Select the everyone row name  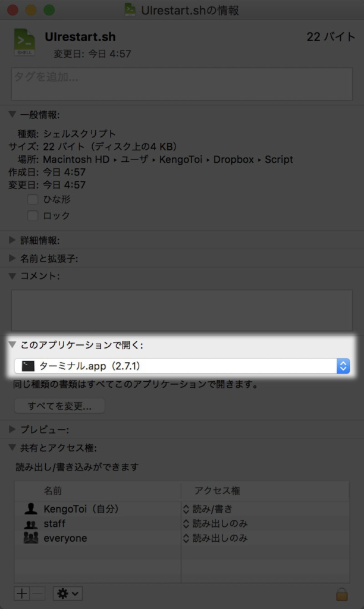click(65, 538)
